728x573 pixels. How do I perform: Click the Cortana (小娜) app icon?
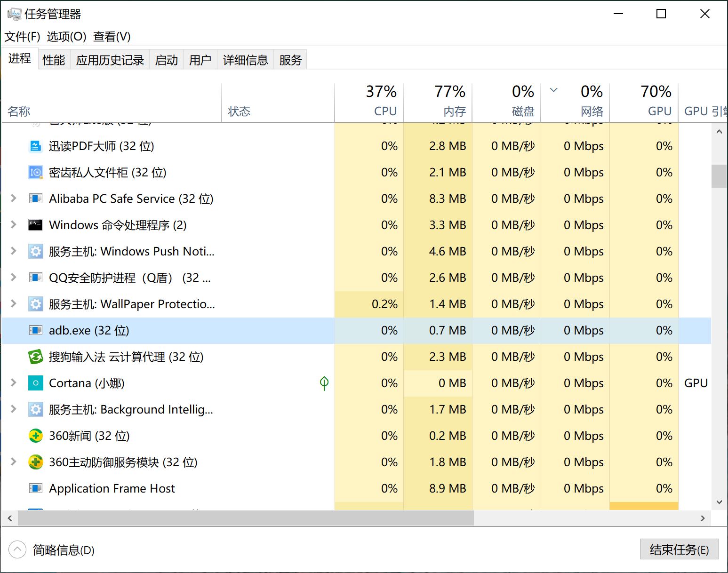35,383
